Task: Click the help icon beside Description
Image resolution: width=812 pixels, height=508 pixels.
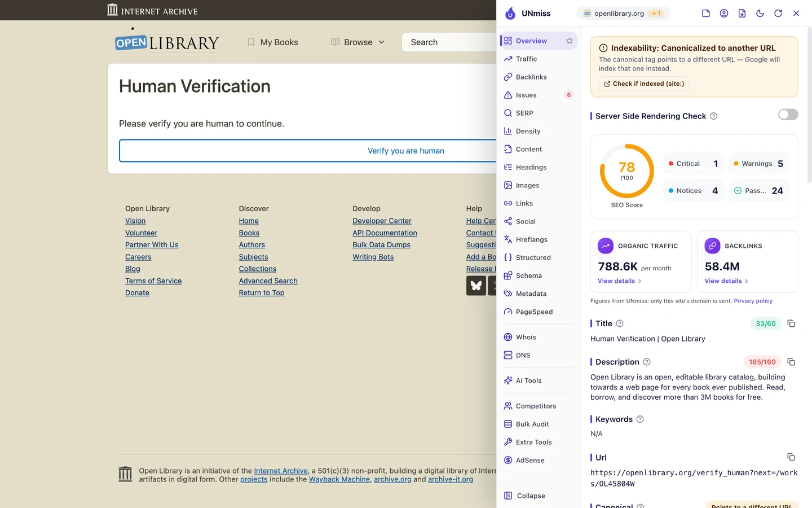Action: point(647,362)
